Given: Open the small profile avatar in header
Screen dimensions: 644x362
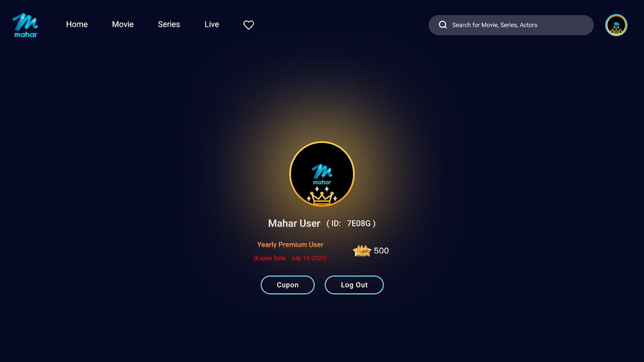Looking at the screenshot, I should point(616,25).
